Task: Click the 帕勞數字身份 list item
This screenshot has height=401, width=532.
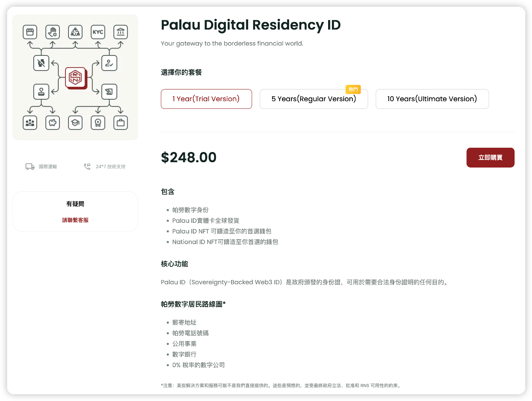Action: point(191,210)
